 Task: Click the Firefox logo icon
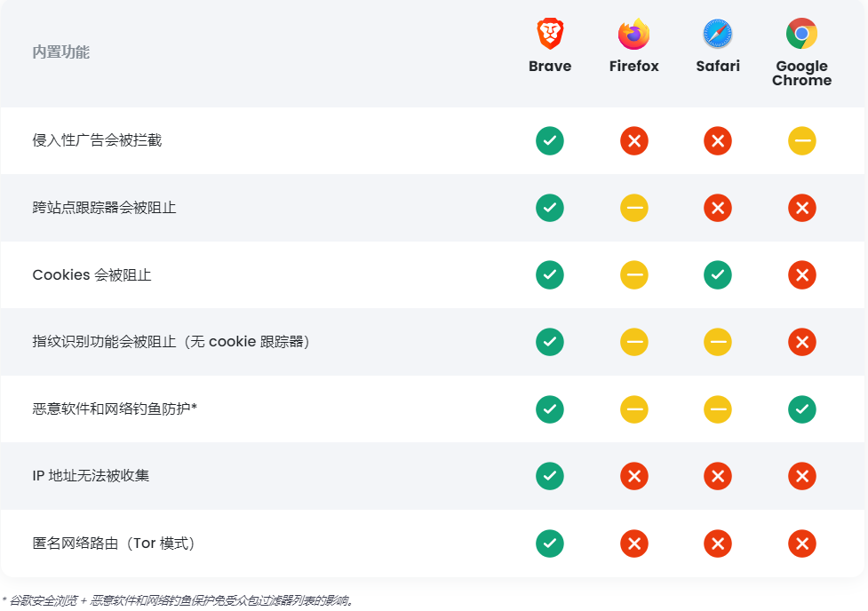633,34
